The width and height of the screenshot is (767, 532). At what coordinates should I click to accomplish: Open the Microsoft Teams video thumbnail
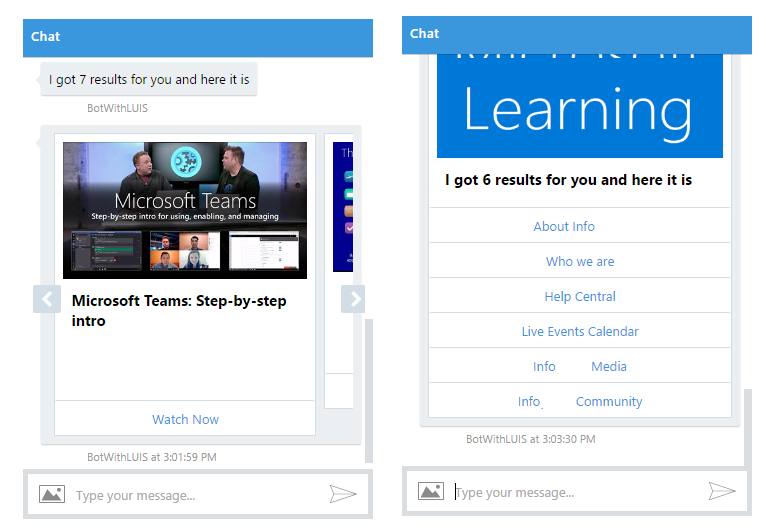pyautogui.click(x=185, y=210)
